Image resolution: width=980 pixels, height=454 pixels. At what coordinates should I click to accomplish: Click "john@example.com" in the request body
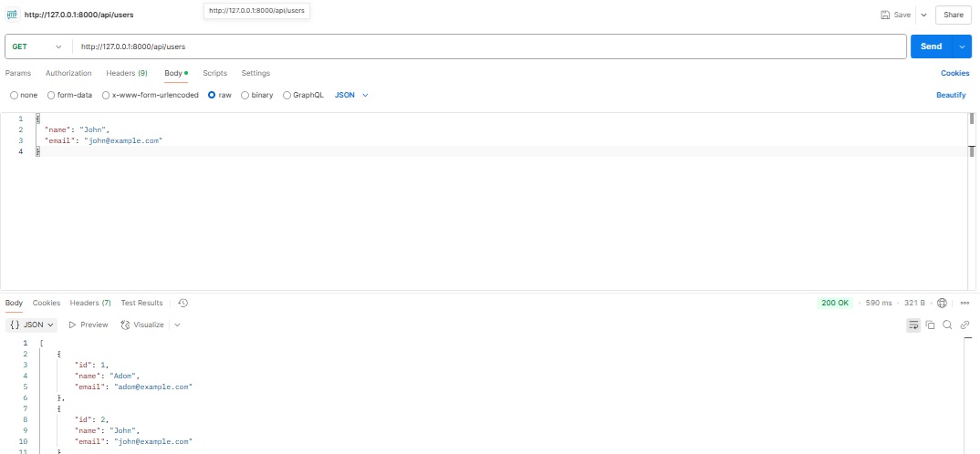123,141
